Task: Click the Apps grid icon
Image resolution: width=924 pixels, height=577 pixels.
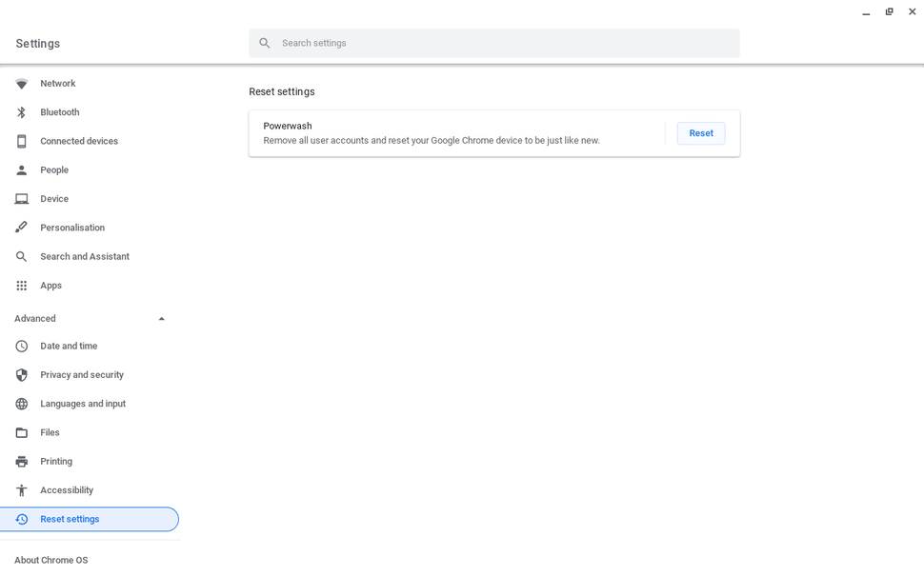Action: pyautogui.click(x=21, y=285)
